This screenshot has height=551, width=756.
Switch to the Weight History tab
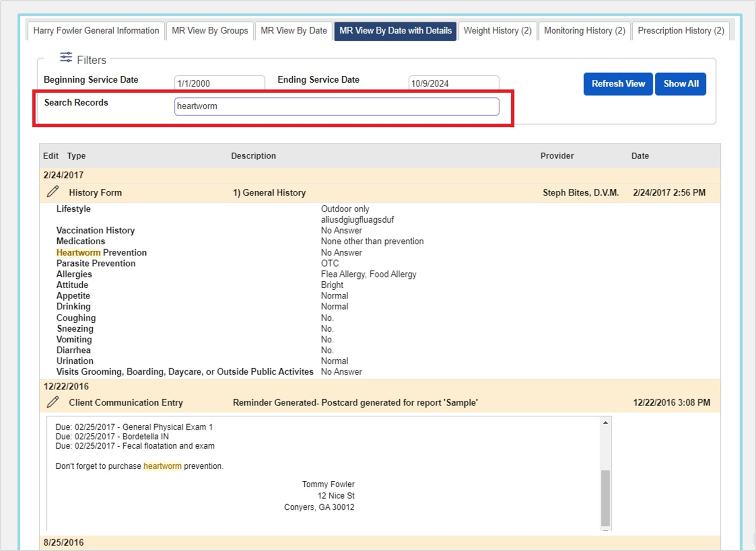(497, 31)
